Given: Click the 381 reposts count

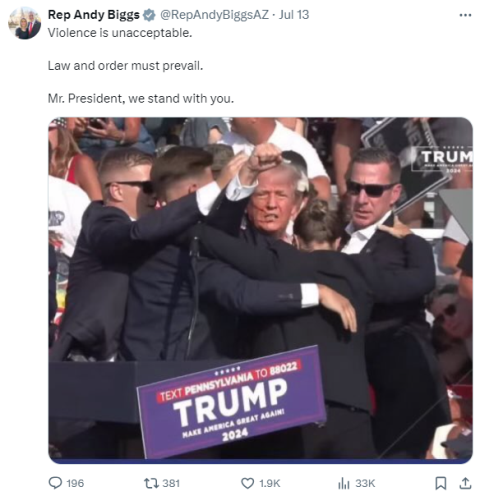Looking at the screenshot, I should click(171, 483).
